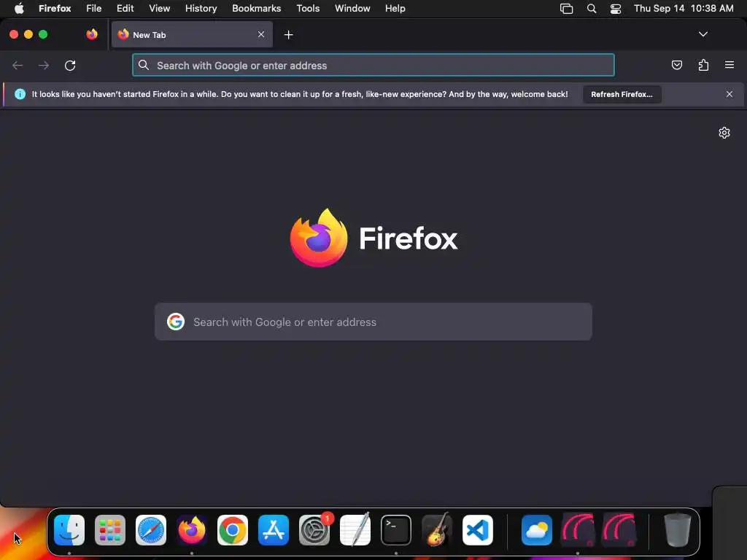Open Save to Pocket icon
747x560 pixels.
676,65
